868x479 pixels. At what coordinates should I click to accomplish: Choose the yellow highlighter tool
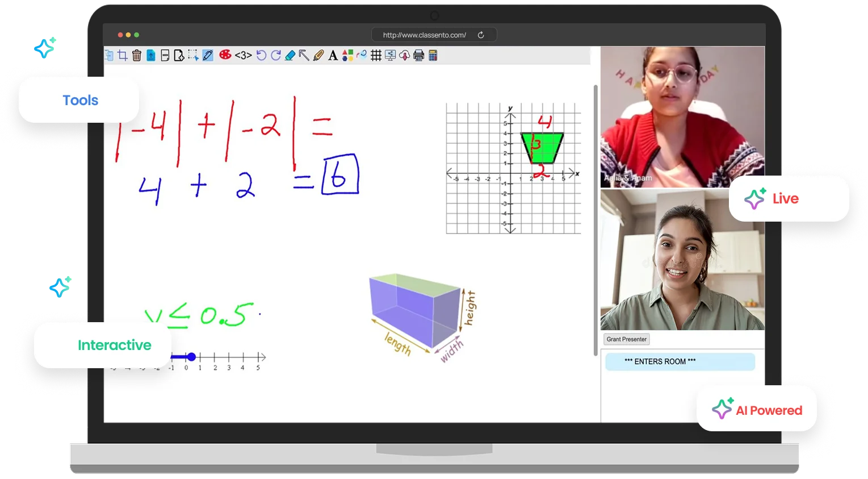click(x=318, y=55)
